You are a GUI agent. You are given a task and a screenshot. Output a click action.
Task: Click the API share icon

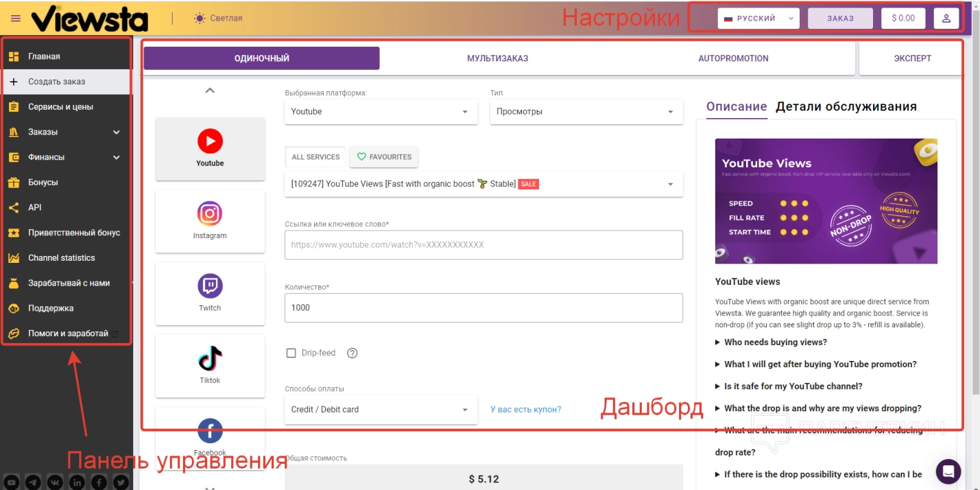(x=14, y=207)
